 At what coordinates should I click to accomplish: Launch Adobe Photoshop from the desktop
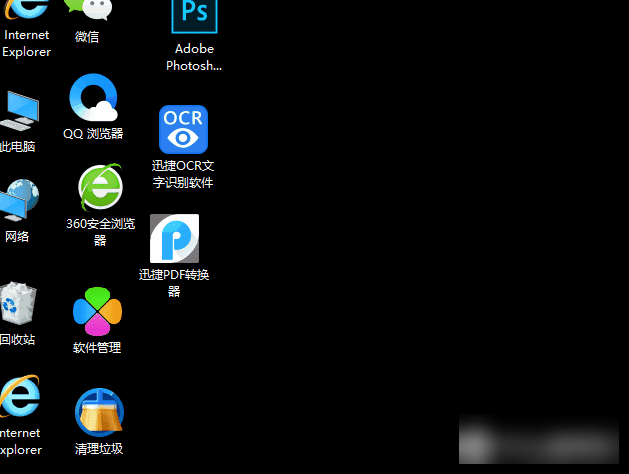coord(195,16)
